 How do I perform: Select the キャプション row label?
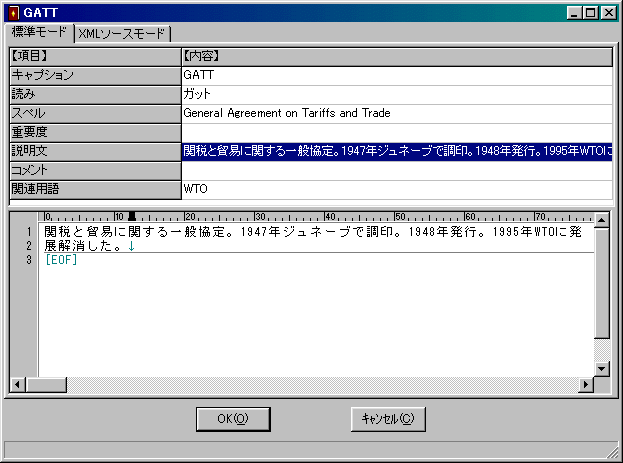pyautogui.click(x=95, y=75)
